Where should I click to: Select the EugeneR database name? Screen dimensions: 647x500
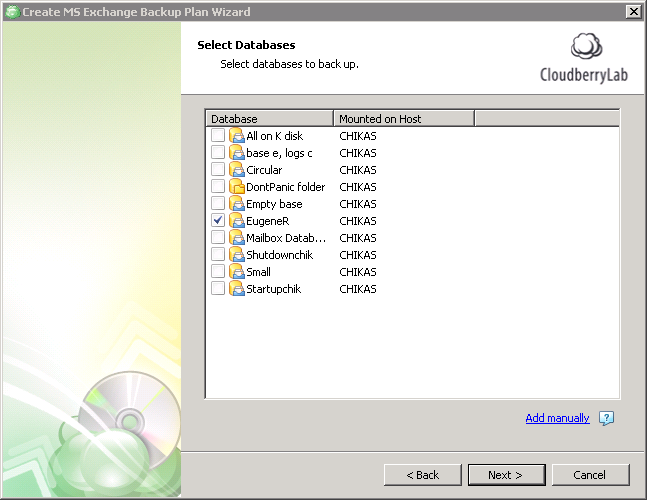point(268,221)
